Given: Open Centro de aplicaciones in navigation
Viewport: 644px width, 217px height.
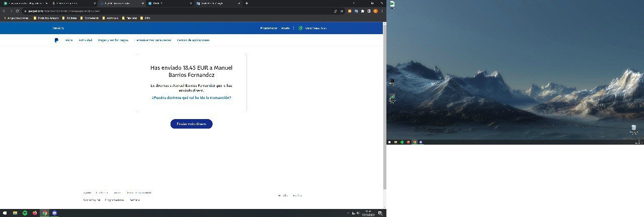Looking at the screenshot, I should (x=193, y=40).
